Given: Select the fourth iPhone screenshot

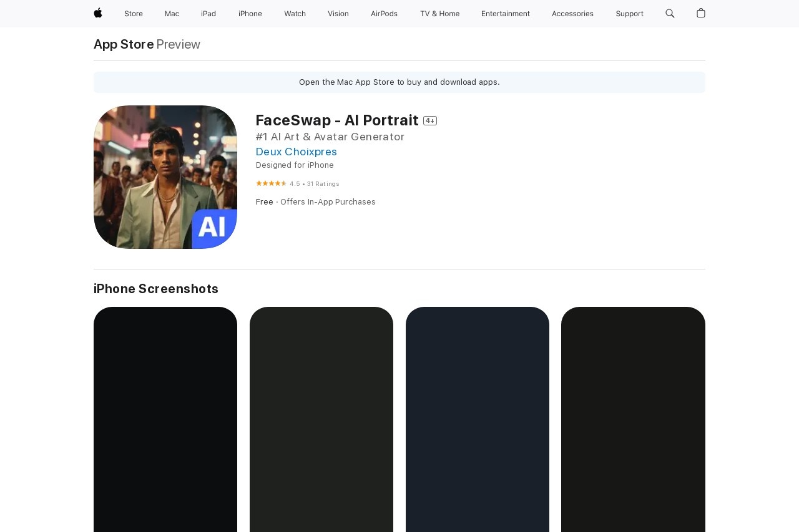Looking at the screenshot, I should 633,419.
